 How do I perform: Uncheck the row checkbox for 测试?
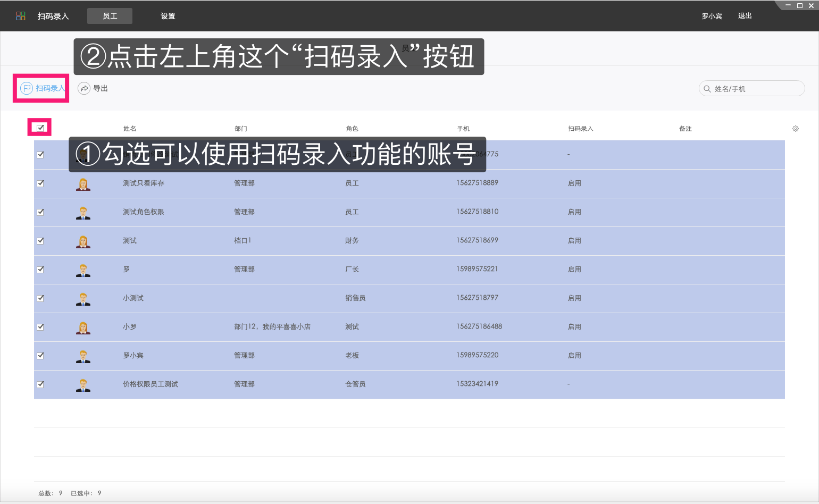click(x=40, y=240)
